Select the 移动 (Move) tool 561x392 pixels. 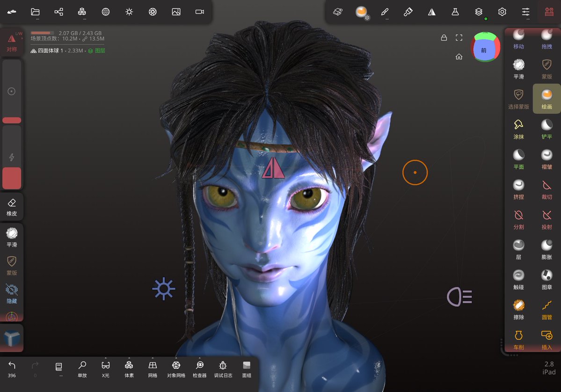tap(518, 39)
